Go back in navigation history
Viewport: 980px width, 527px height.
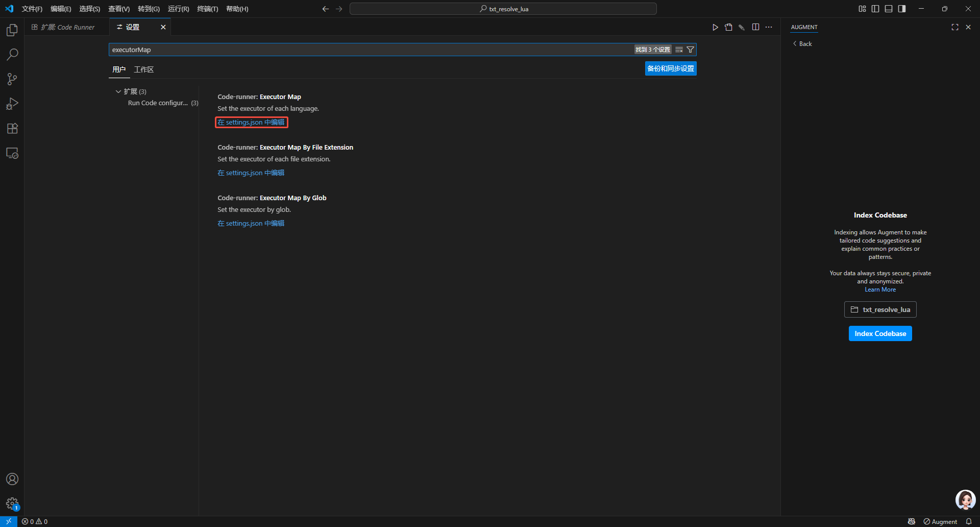click(326, 9)
